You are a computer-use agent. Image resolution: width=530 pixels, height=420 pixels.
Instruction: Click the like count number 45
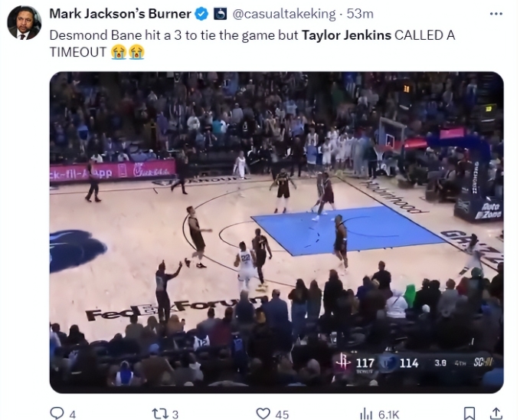point(282,414)
